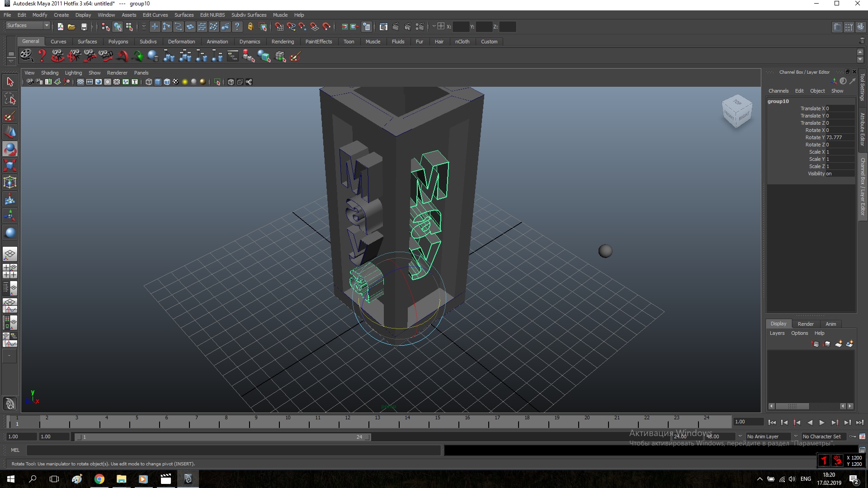This screenshot has height=488, width=868.
Task: Choose the Universal Manipulator tool
Action: [x=10, y=182]
